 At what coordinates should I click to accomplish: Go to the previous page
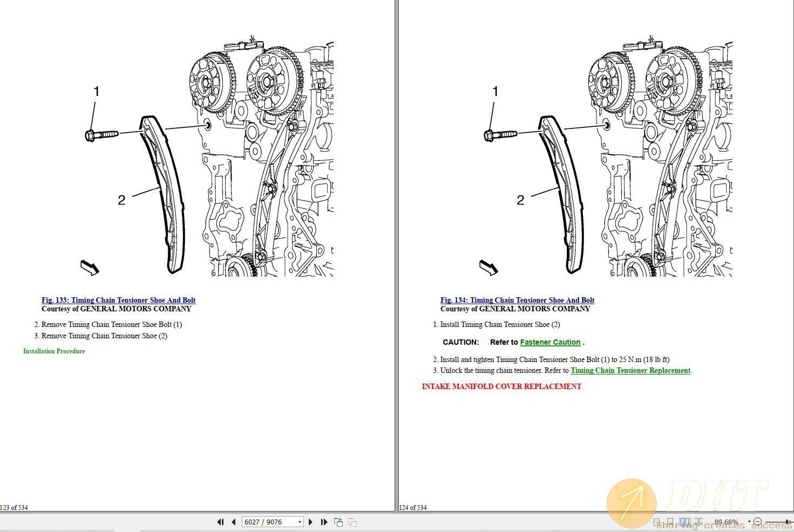(233, 522)
